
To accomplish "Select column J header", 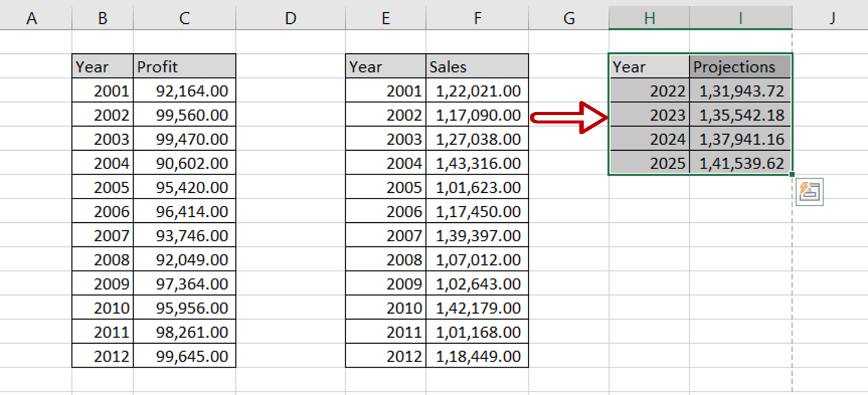I will pyautogui.click(x=830, y=18).
